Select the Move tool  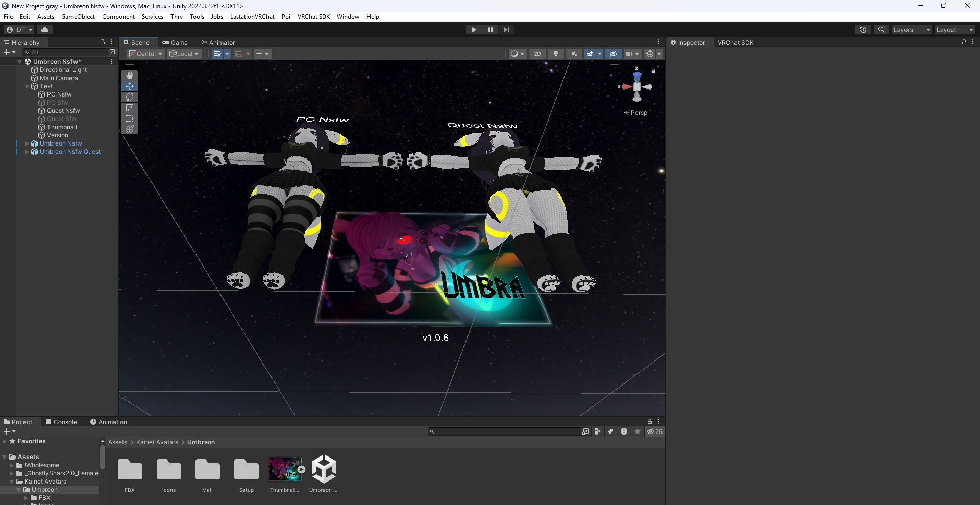click(130, 86)
